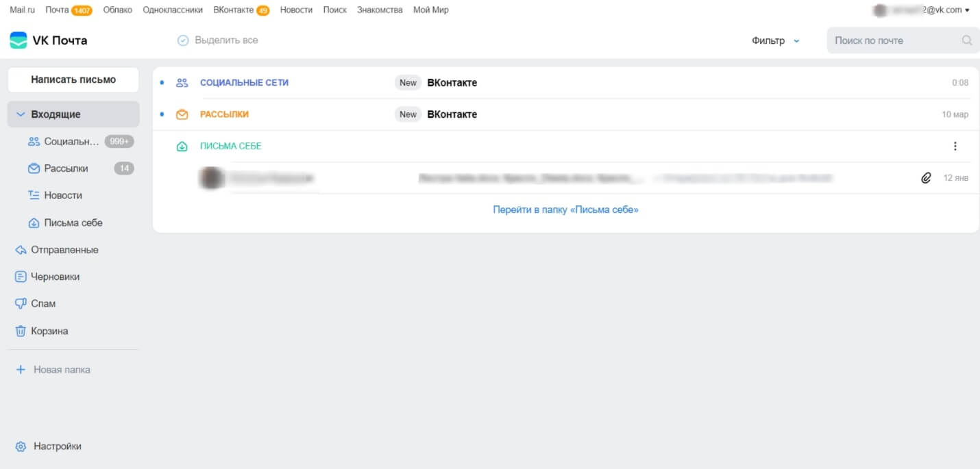Toggle unread dot on Рассылки row
This screenshot has height=469, width=980.
(x=162, y=114)
